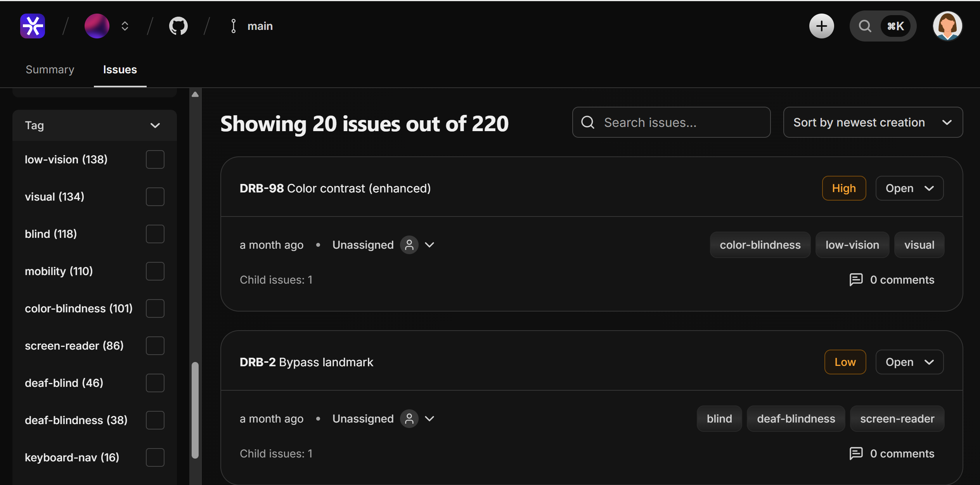Check the low-vision (138) tag filter

154,159
